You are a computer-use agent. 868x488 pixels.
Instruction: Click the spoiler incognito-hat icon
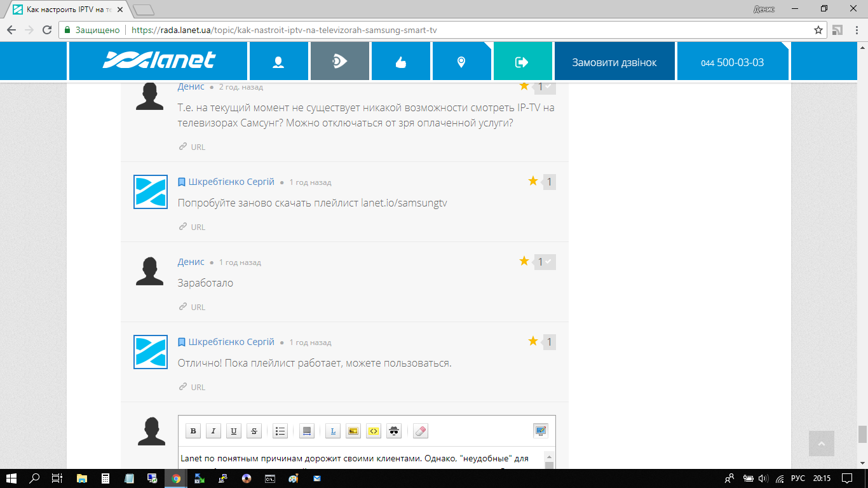pyautogui.click(x=394, y=431)
